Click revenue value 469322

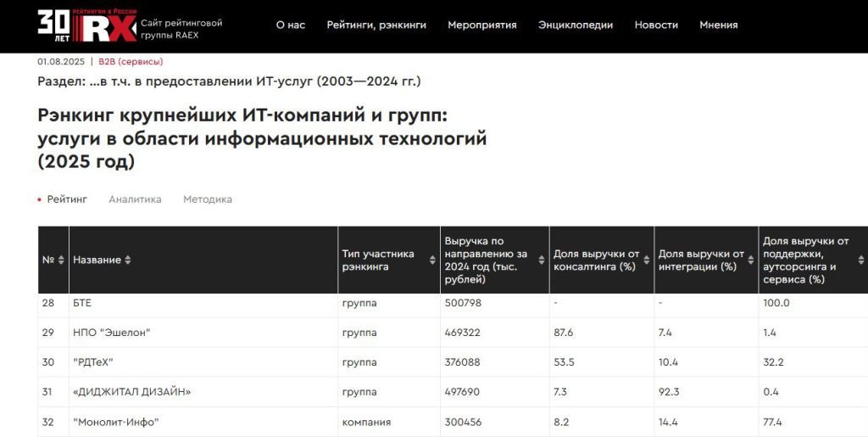tap(462, 333)
